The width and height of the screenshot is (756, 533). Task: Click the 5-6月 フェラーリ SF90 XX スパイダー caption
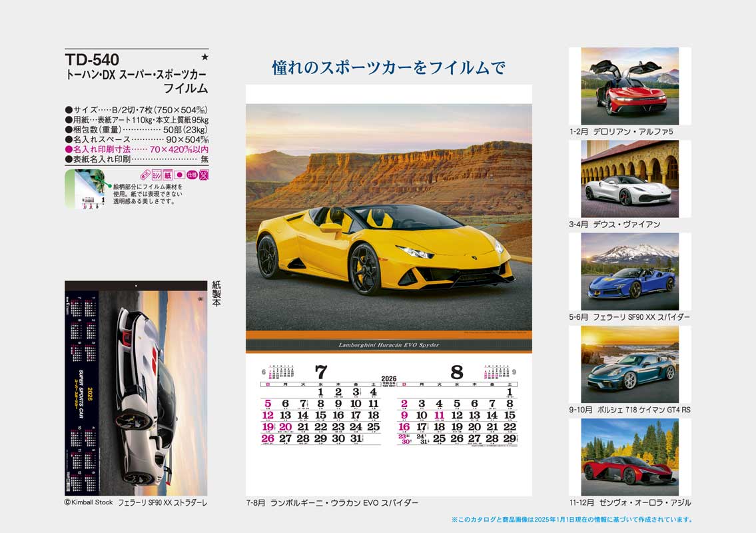pyautogui.click(x=629, y=317)
